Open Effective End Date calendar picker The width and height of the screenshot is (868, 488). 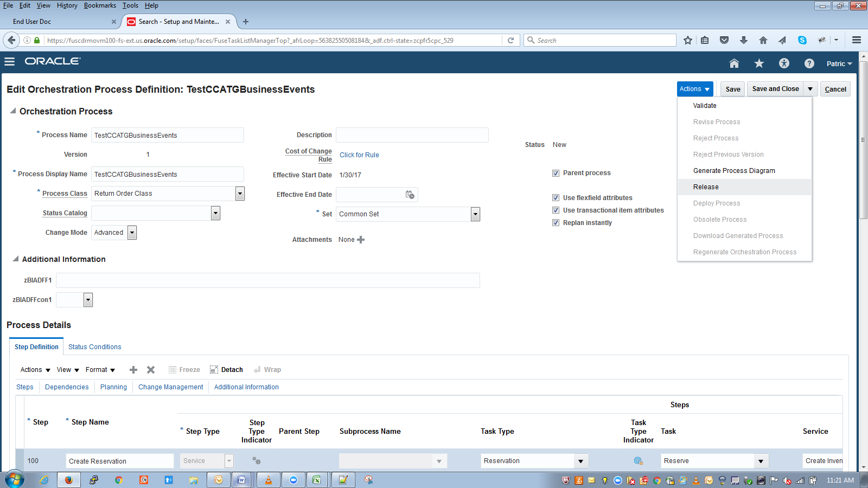(x=410, y=195)
